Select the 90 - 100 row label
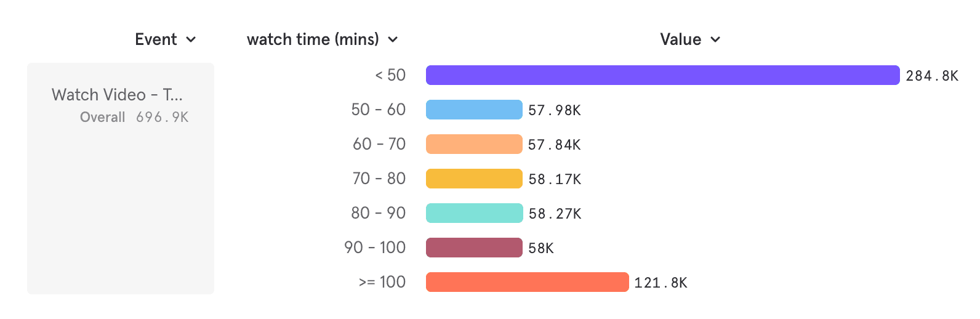980x319 pixels. (x=375, y=248)
